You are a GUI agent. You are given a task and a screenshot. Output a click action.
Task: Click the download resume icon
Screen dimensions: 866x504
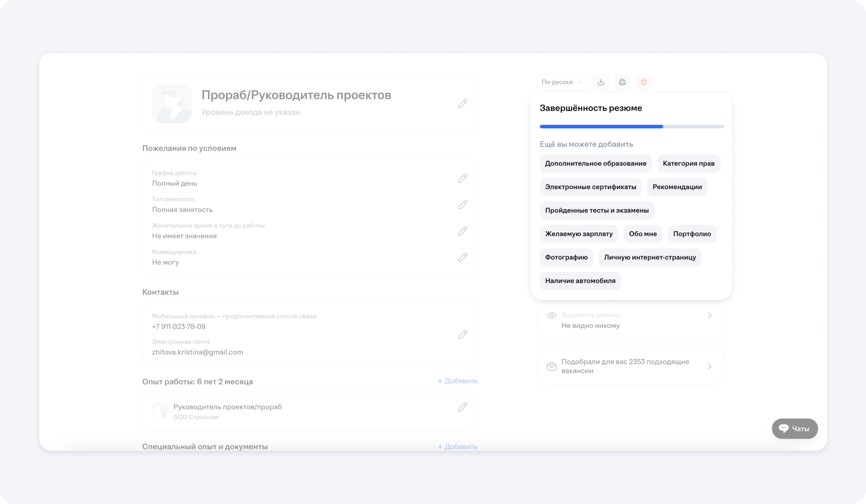point(601,82)
